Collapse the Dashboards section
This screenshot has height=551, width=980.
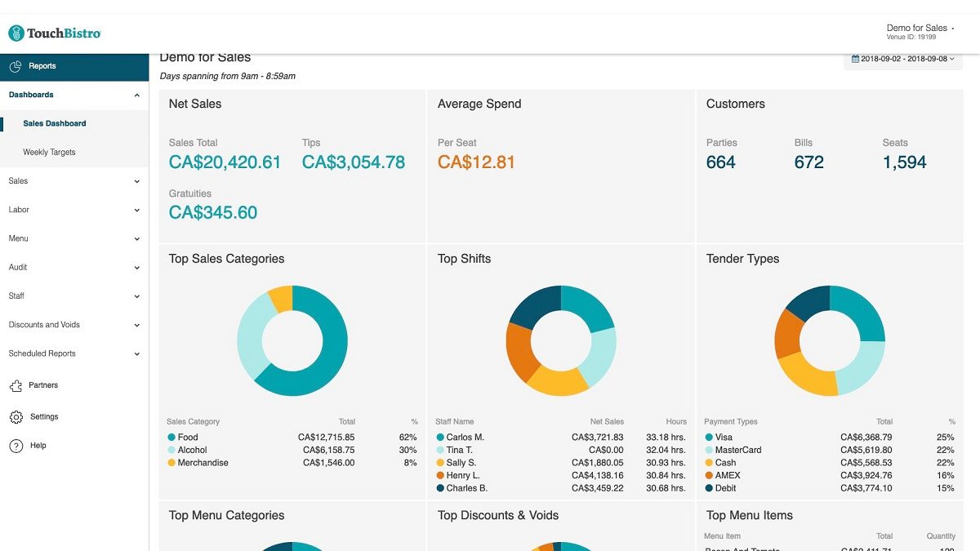(x=137, y=95)
